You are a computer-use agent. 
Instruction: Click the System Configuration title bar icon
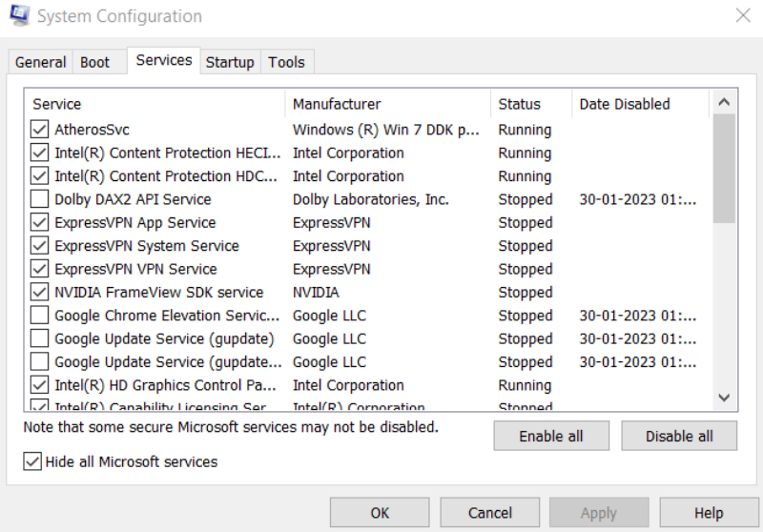point(20,15)
